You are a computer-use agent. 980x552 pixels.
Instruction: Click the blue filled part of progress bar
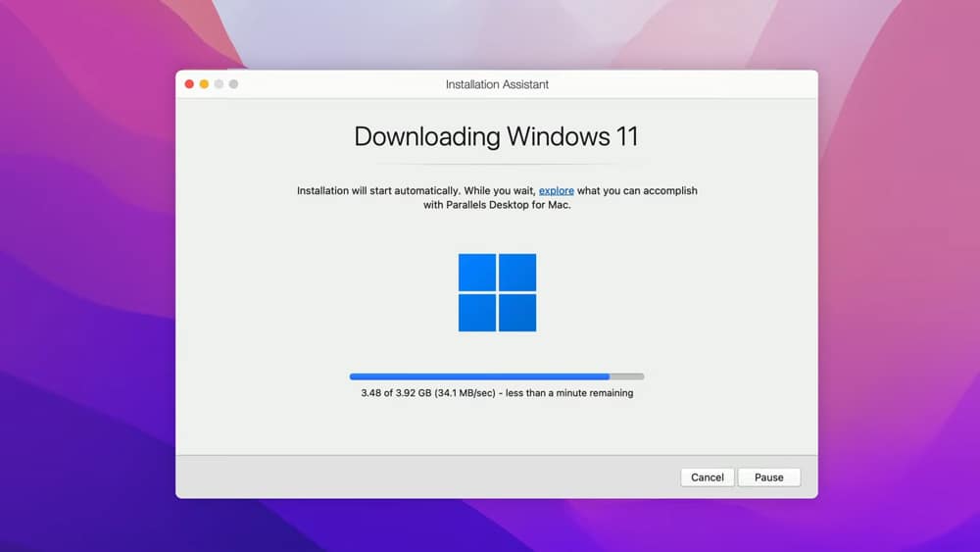coord(478,376)
